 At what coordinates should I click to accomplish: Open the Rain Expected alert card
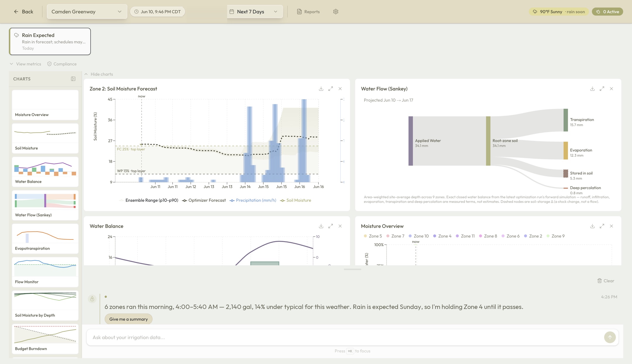(x=50, y=41)
